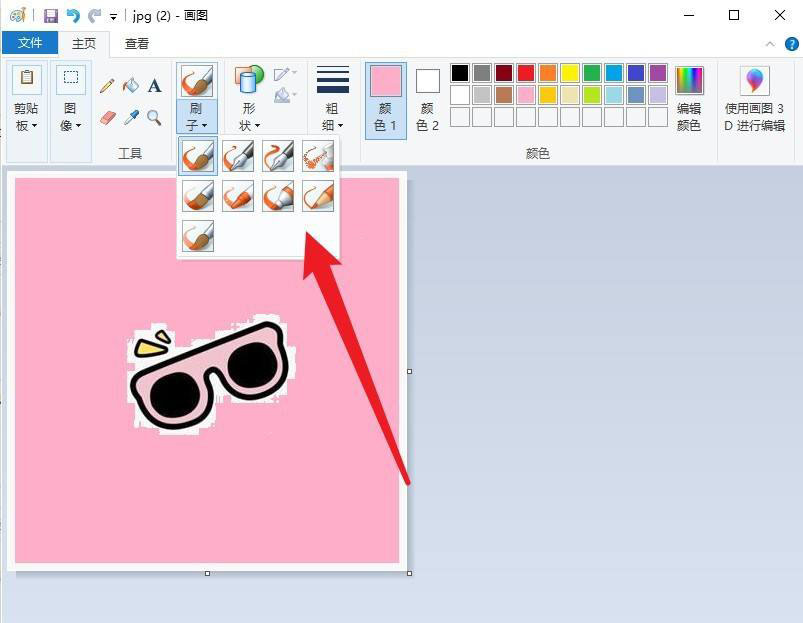Activate the Text tool
The height and width of the screenshot is (623, 803).
pos(155,86)
